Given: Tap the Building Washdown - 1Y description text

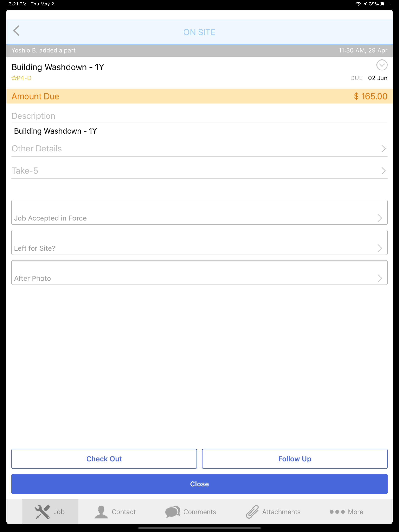Looking at the screenshot, I should 55,131.
